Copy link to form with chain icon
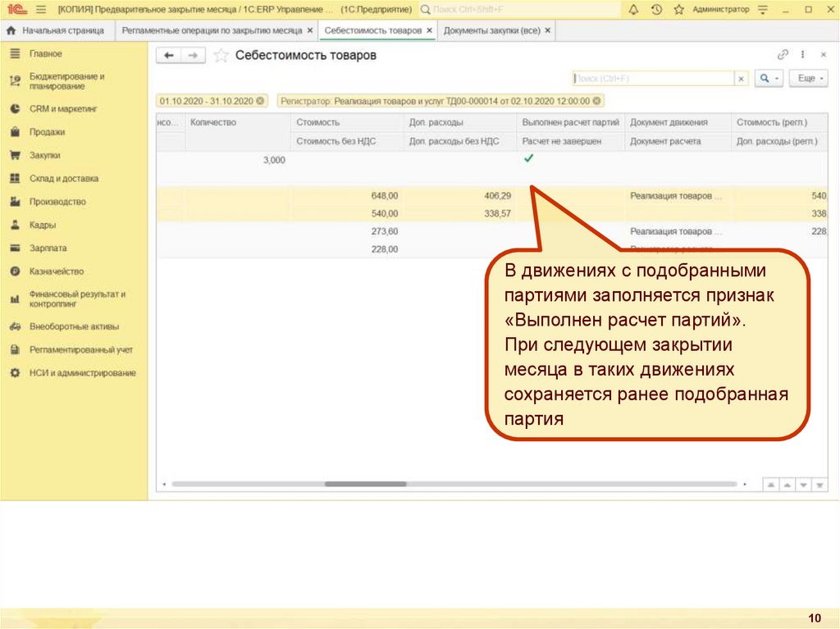840x629 pixels. point(783,55)
